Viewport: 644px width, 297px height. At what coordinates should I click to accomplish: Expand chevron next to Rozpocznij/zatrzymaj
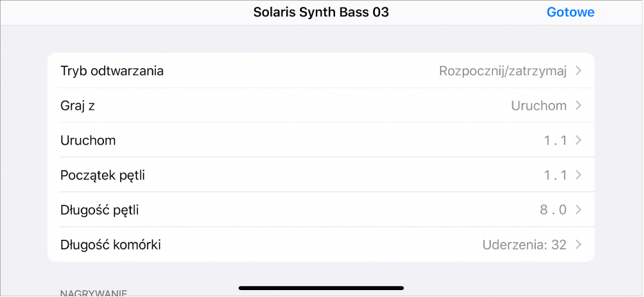(578, 71)
